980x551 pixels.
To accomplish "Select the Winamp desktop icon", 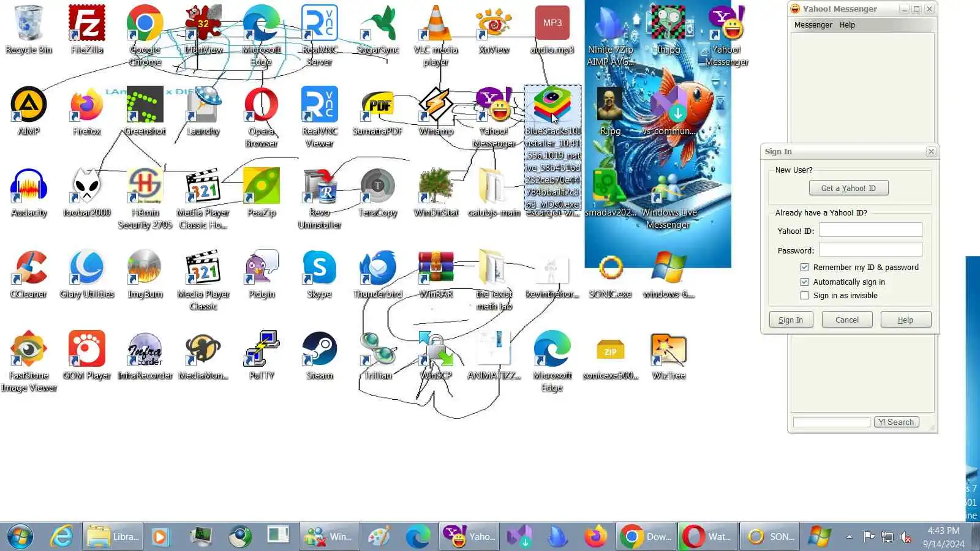I will pos(435,111).
